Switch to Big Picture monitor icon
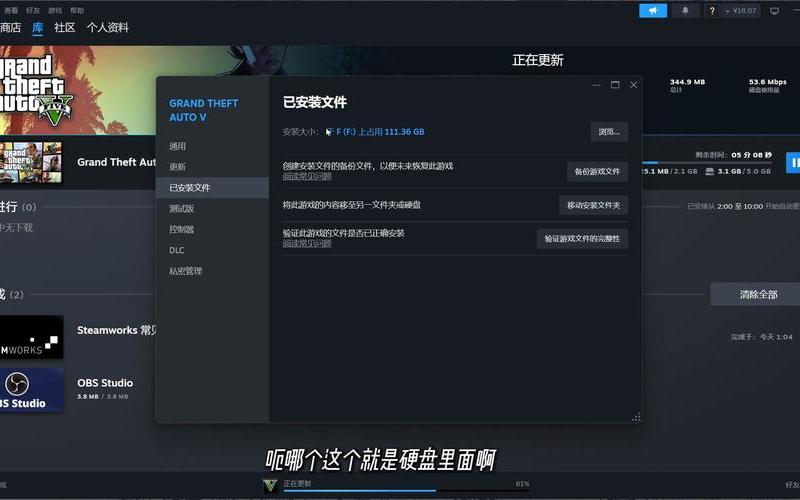The width and height of the screenshot is (800, 500). tap(774, 11)
